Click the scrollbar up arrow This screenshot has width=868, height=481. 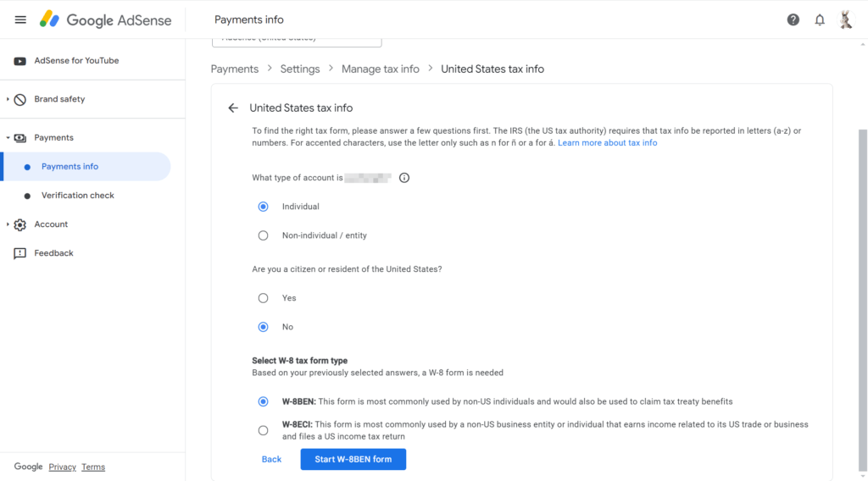[862, 44]
